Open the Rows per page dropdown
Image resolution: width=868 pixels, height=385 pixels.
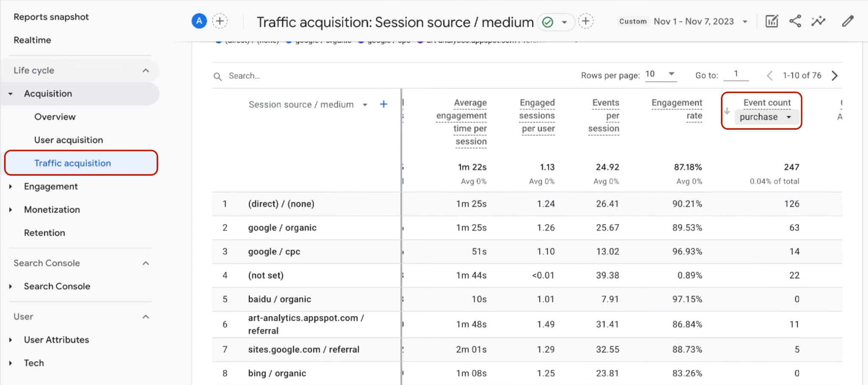pyautogui.click(x=660, y=74)
